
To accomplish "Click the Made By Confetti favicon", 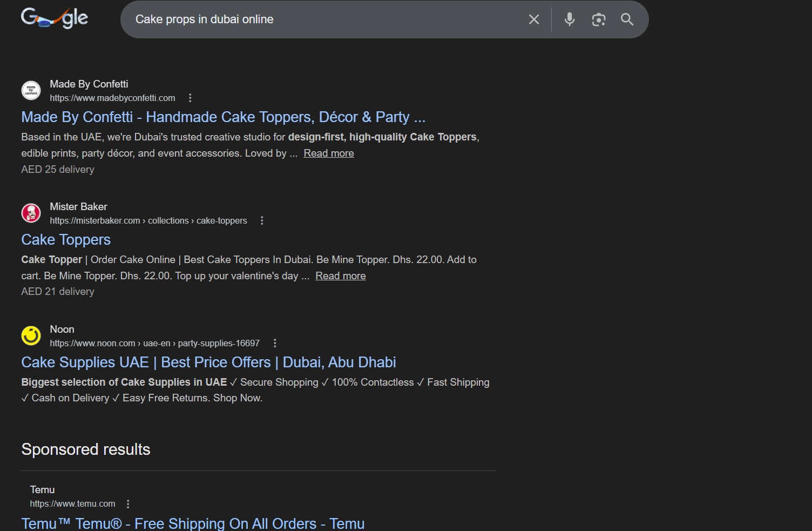I will tap(31, 90).
